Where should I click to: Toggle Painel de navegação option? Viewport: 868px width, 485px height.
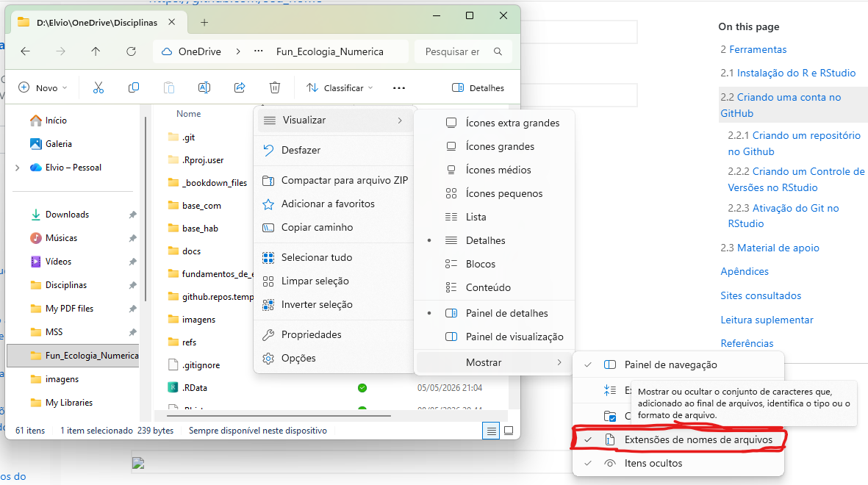[678, 365]
